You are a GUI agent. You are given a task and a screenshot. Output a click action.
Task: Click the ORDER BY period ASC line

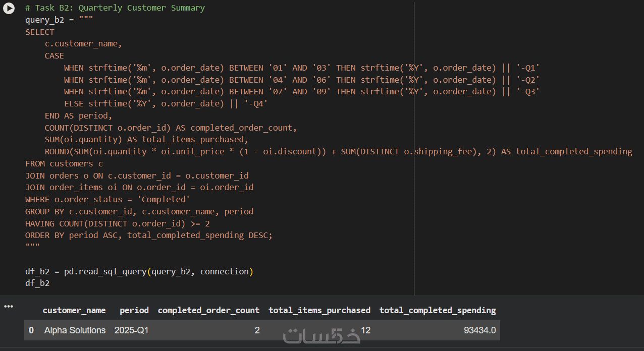point(149,236)
